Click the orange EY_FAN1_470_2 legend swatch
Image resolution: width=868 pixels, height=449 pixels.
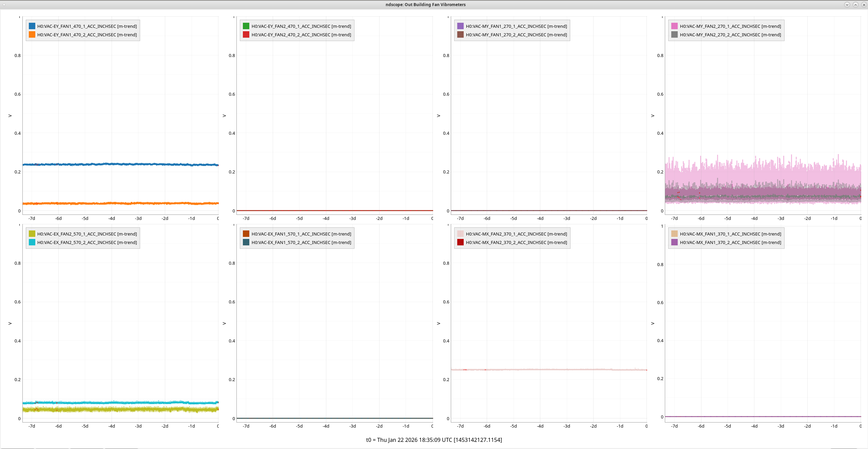pos(32,35)
